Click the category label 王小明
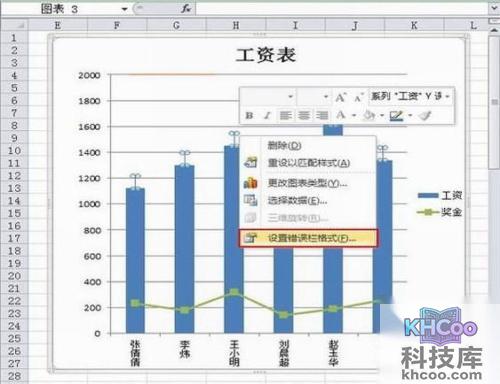This screenshot has height=384, width=500. [x=234, y=353]
